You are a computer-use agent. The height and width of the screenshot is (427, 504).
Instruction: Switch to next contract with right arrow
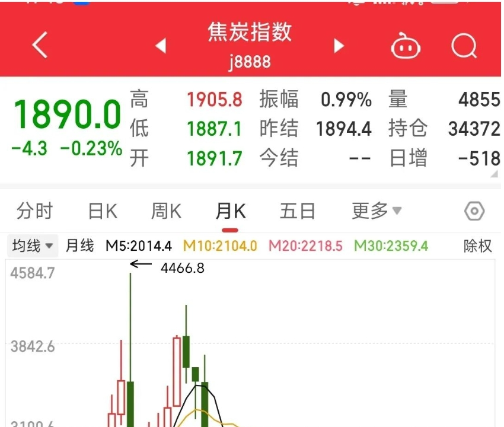[x=338, y=46]
